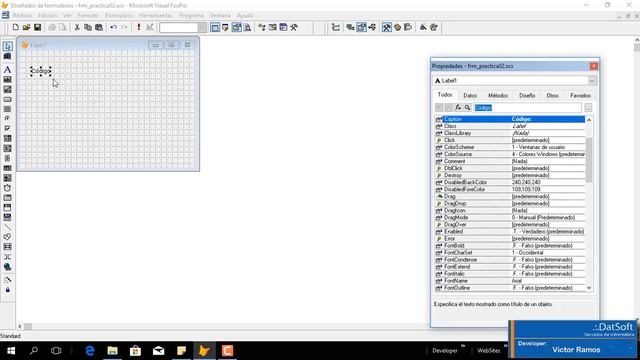Click the horizontal scrollbar left arrow

[20, 327]
